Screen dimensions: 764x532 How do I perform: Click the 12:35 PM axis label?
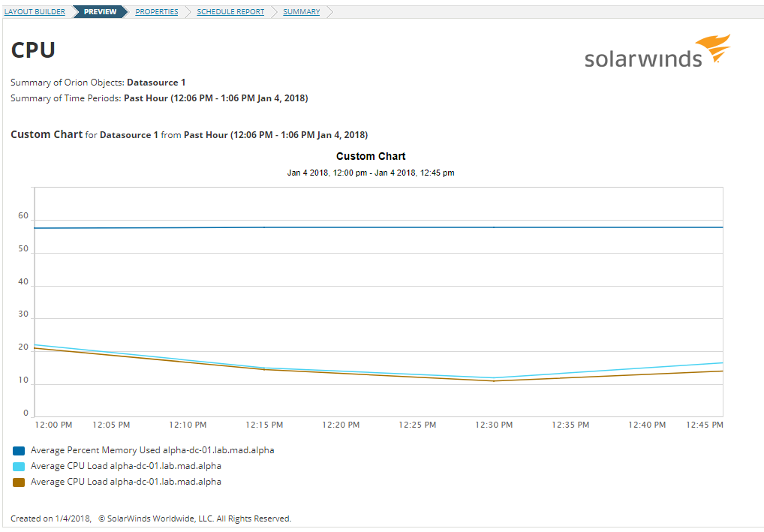click(570, 425)
